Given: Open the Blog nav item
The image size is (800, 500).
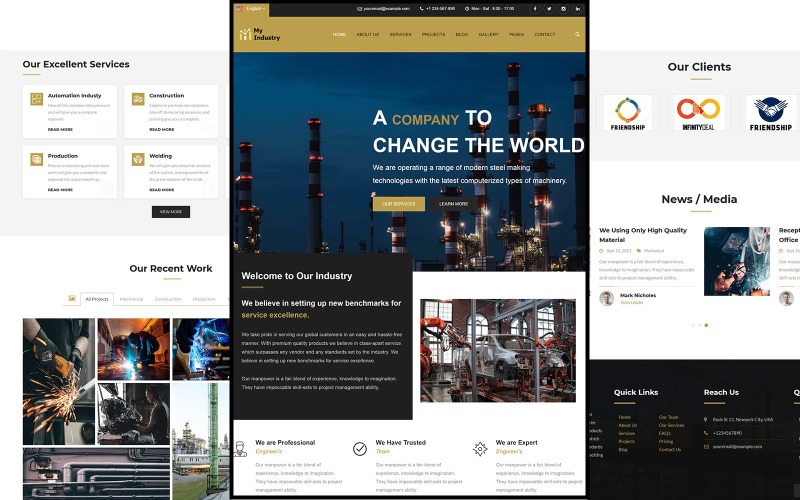Looking at the screenshot, I should pos(462,35).
